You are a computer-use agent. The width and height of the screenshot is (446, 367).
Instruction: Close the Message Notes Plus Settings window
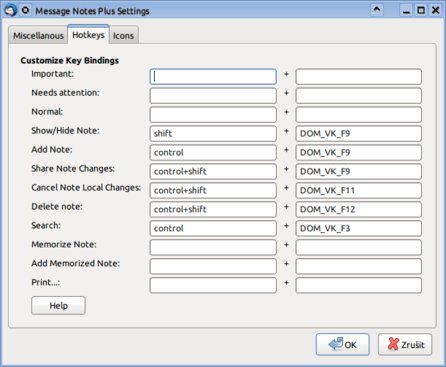435,10
